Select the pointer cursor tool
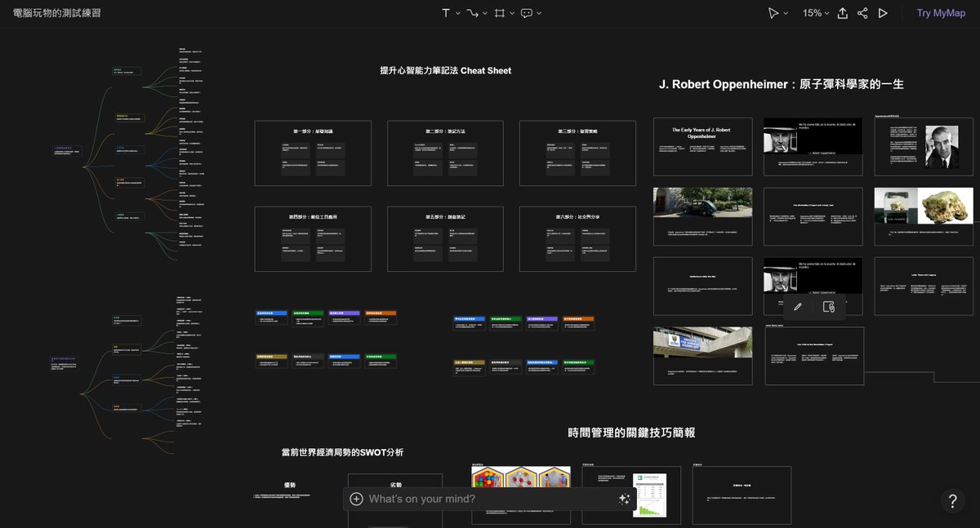The image size is (980, 528). coord(773,13)
